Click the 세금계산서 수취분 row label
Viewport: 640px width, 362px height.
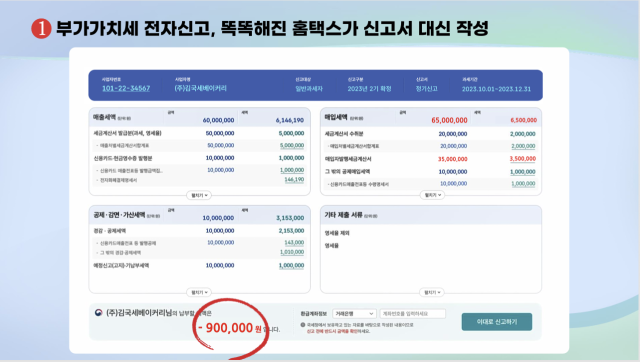click(x=344, y=134)
